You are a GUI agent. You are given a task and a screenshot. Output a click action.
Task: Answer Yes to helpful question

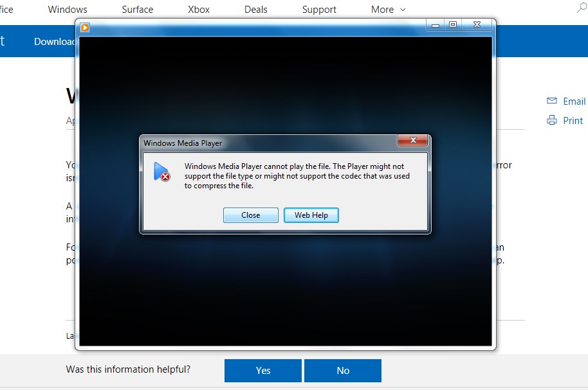click(263, 371)
